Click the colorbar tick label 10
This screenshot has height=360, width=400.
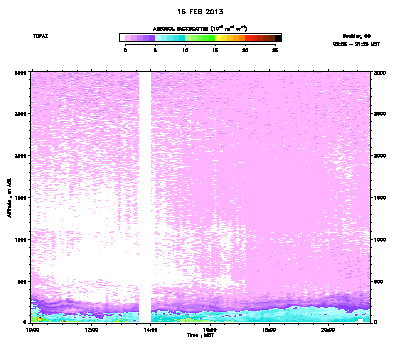tap(185, 50)
